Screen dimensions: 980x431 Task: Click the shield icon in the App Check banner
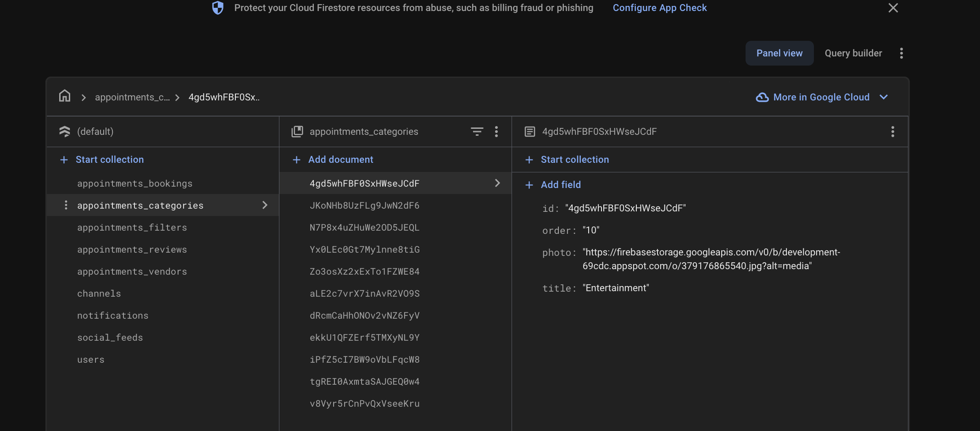(x=217, y=8)
